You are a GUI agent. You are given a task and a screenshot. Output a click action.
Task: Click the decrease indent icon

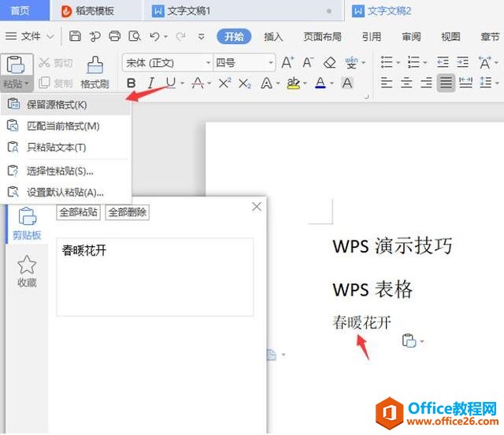point(443,62)
